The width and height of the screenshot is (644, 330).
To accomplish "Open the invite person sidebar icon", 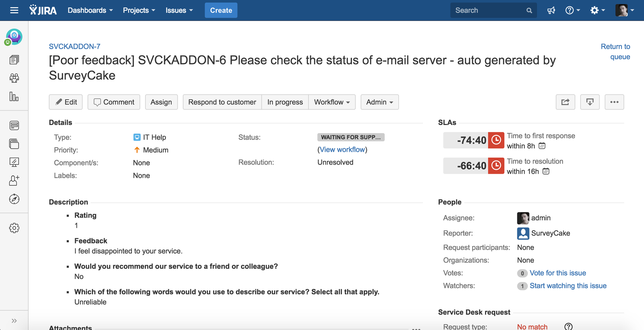I will coord(14,180).
